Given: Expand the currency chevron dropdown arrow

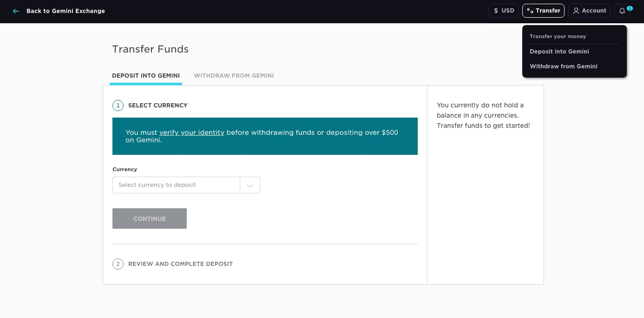Looking at the screenshot, I should (250, 185).
